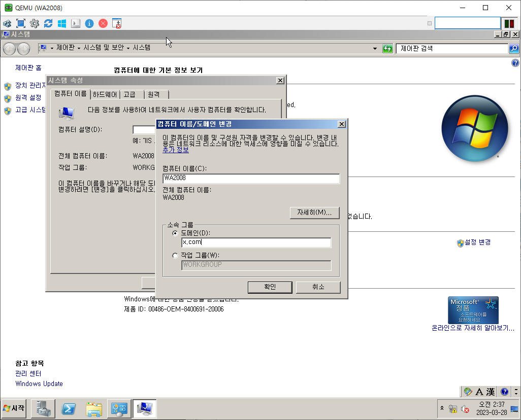Select the 도메인(D) radio button
This screenshot has height=420, width=521.
coord(175,233)
